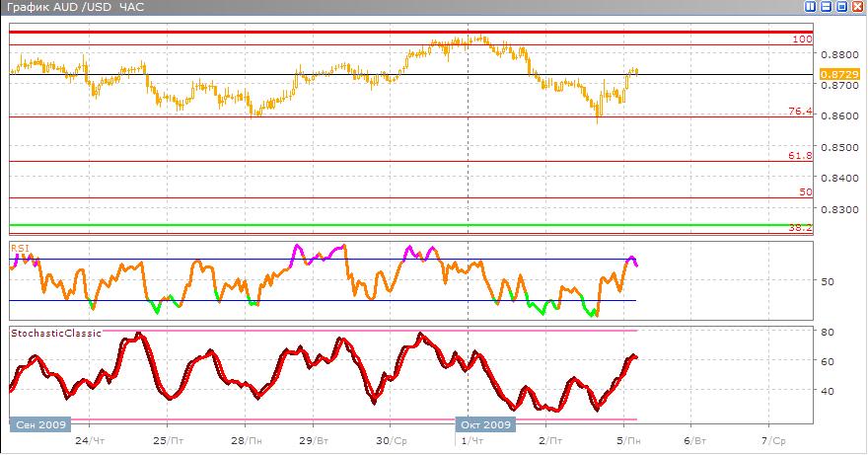Select the Fibonacci 61.8 level label
Screen dimensions: 868x455
pos(800,156)
